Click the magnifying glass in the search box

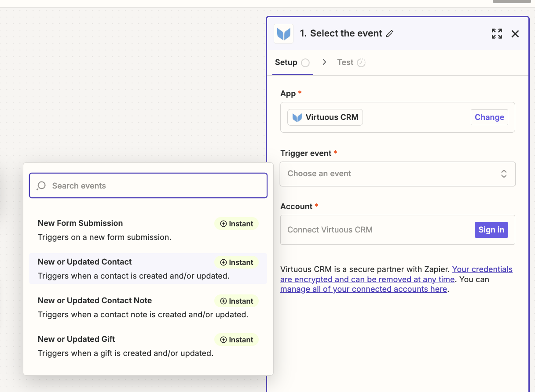click(x=41, y=186)
